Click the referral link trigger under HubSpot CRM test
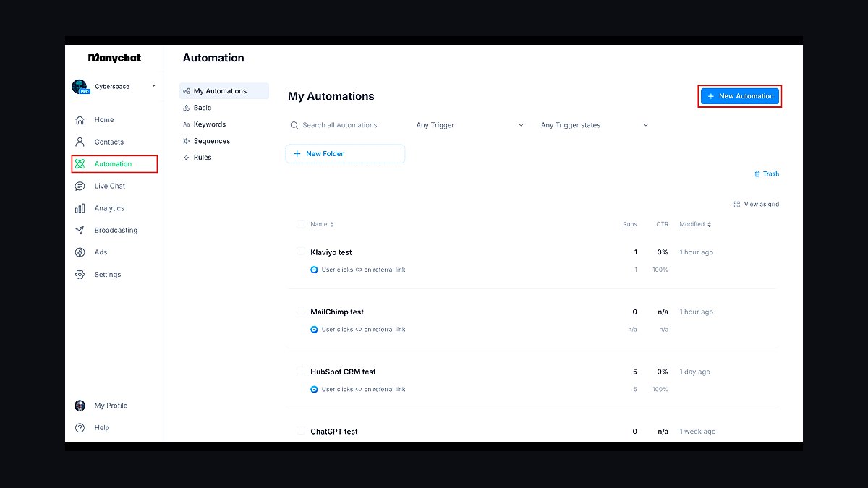868x488 pixels. [x=364, y=390]
